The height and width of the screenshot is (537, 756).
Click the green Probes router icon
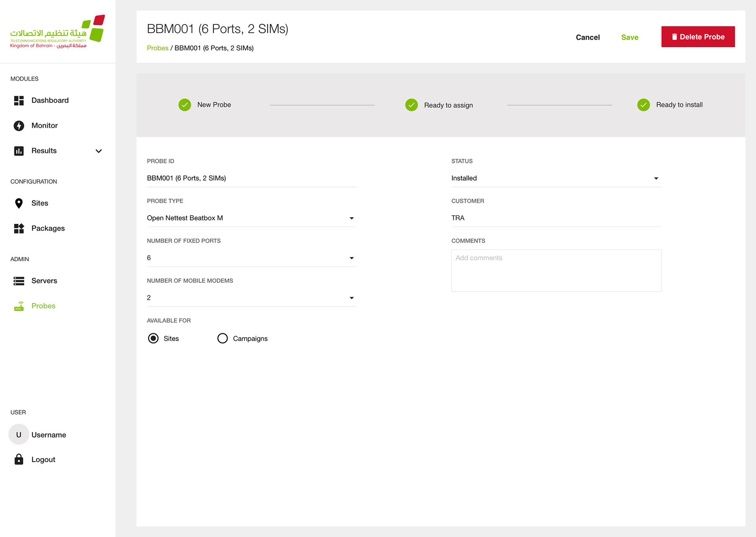point(19,306)
